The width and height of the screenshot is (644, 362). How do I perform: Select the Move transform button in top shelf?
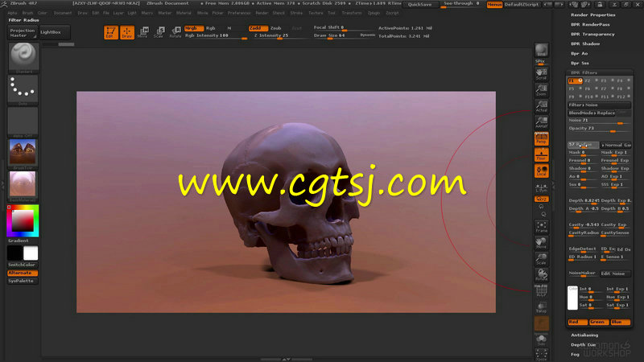(x=143, y=32)
